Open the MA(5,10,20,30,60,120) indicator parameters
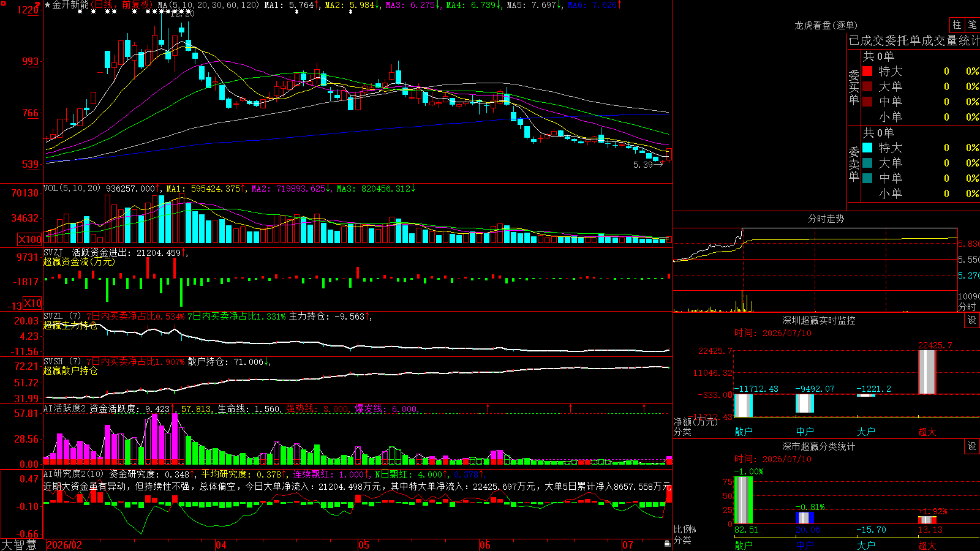The width and height of the screenshot is (980, 551). [x=208, y=5]
